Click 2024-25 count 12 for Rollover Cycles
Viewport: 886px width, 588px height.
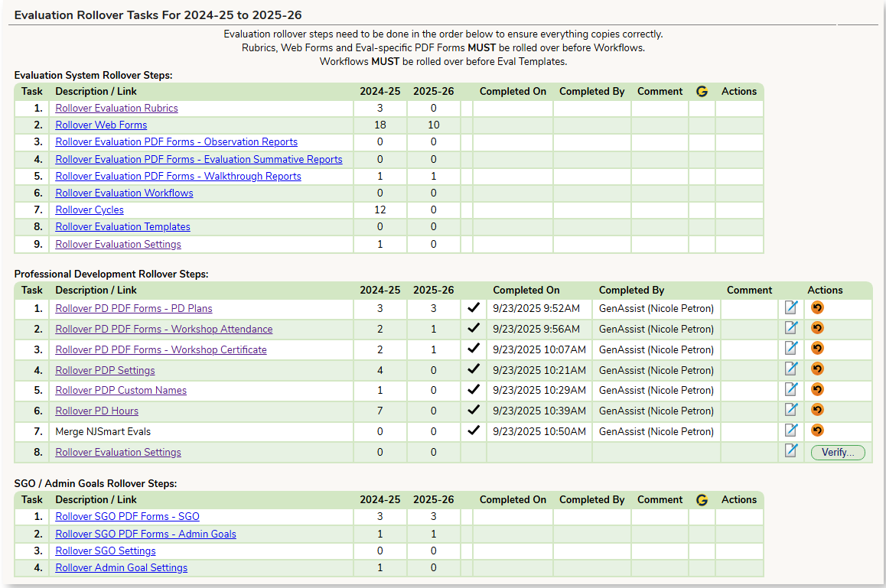[x=379, y=210]
